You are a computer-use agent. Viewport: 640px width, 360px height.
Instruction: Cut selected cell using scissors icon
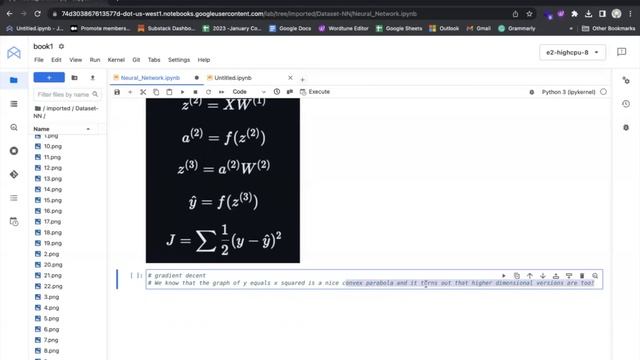(143, 92)
